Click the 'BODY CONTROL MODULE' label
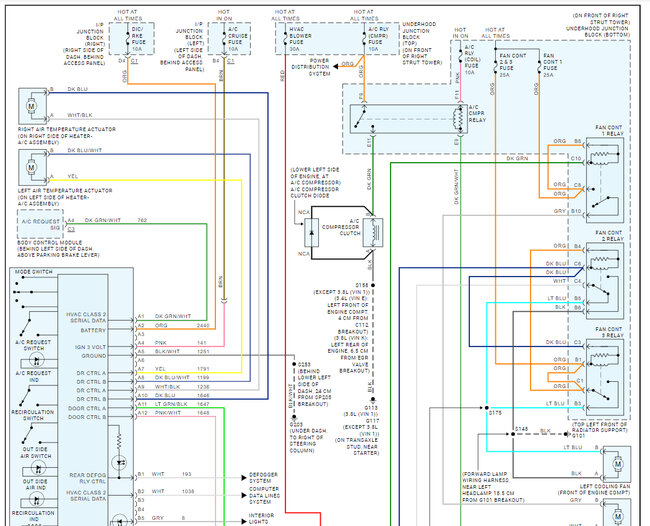This screenshot has height=526, width=650. click(50, 242)
